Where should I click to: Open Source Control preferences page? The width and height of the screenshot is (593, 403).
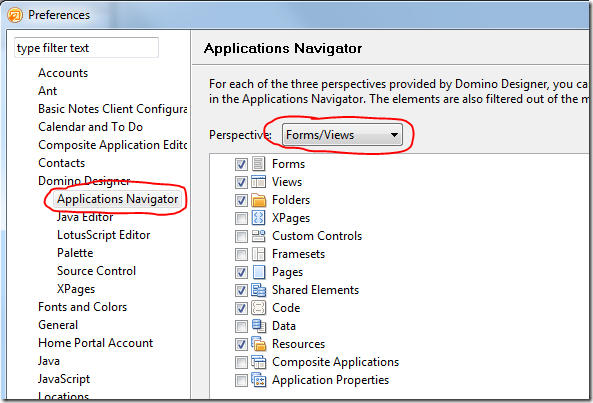tap(96, 271)
